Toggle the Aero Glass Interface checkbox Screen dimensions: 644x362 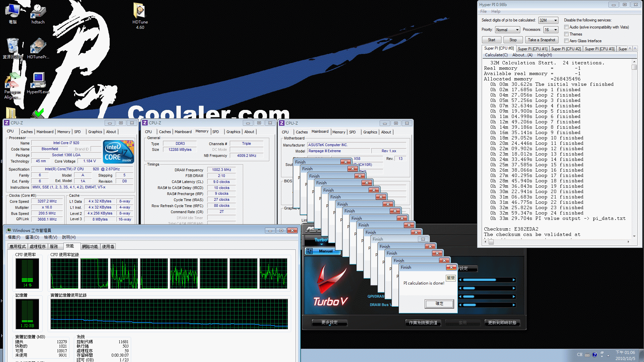566,41
